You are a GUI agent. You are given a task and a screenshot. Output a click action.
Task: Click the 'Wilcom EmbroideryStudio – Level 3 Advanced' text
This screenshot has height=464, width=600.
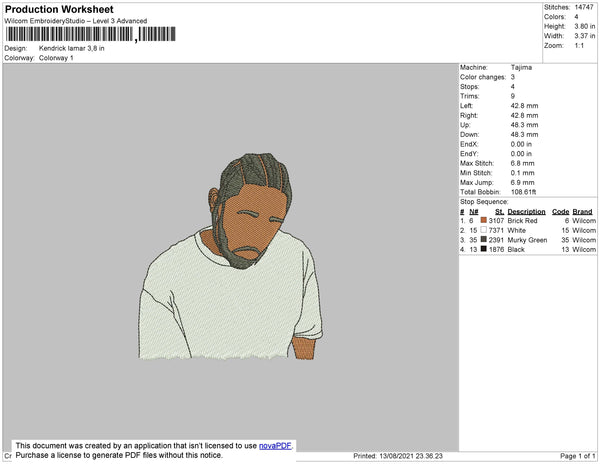click(76, 21)
